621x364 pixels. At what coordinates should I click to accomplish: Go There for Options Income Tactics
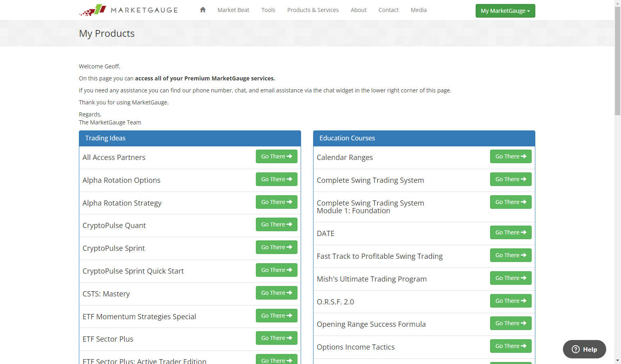click(x=511, y=346)
